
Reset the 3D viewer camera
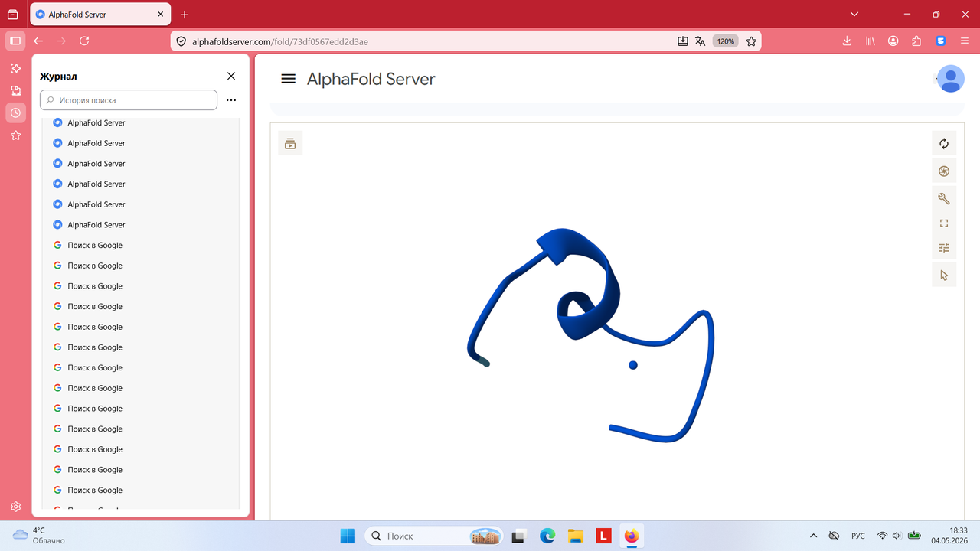944,143
